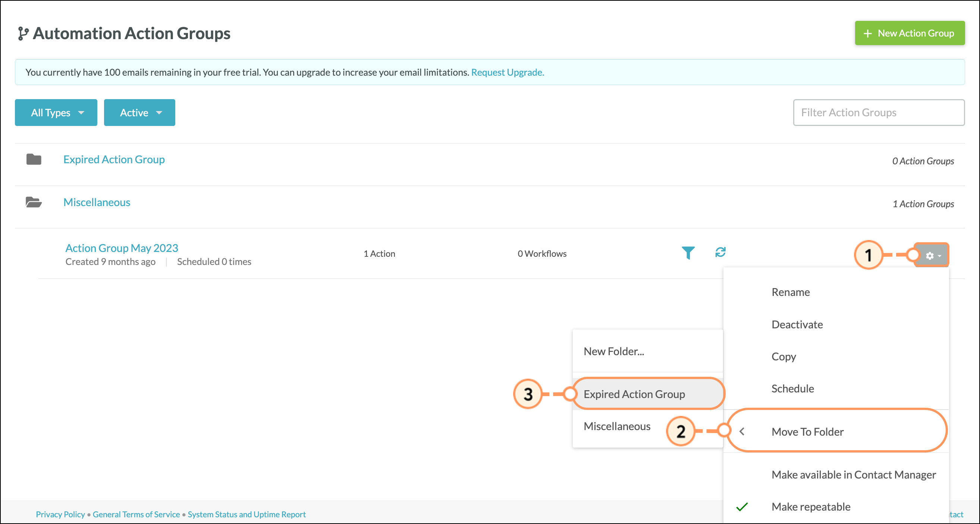Select Make available in Contact Manager
This screenshot has width=980, height=524.
(836, 474)
